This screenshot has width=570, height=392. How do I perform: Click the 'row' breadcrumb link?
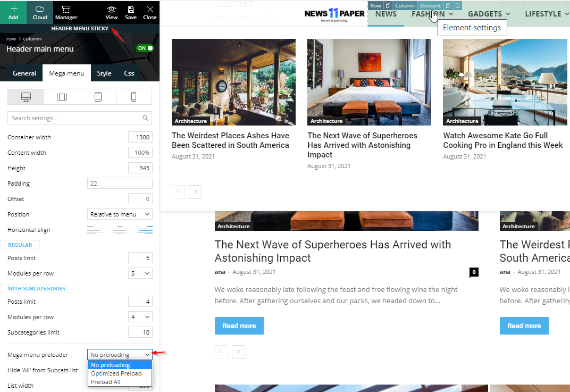pyautogui.click(x=11, y=38)
